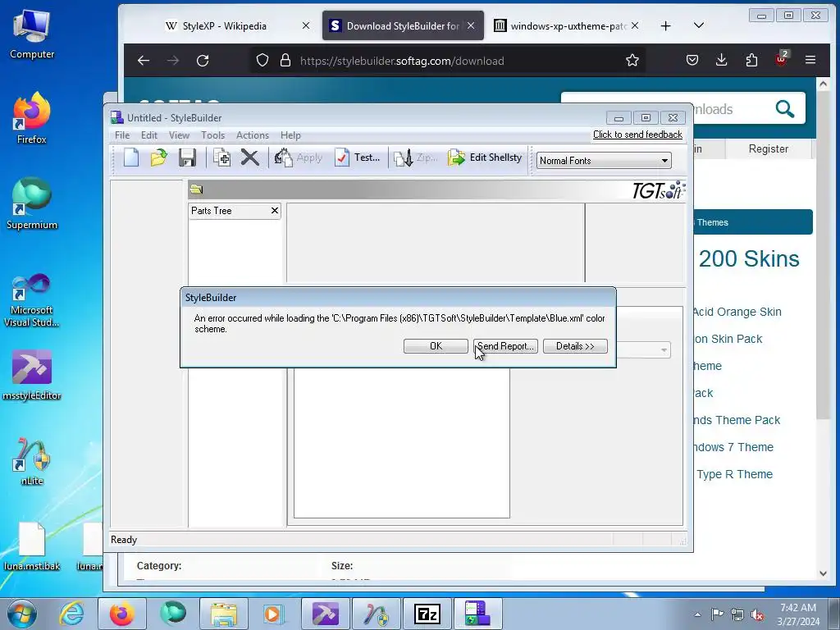This screenshot has width=840, height=630.
Task: Open the Help menu in StyleBuilder
Action: 290,135
